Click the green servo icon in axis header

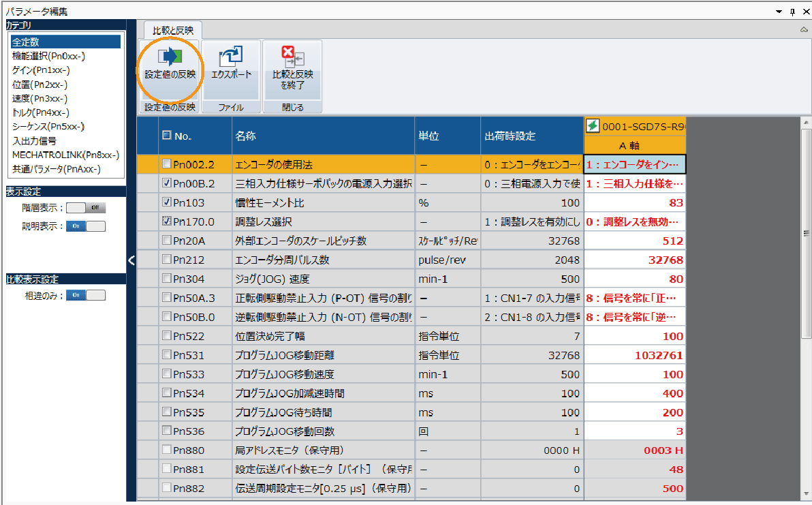(x=593, y=126)
